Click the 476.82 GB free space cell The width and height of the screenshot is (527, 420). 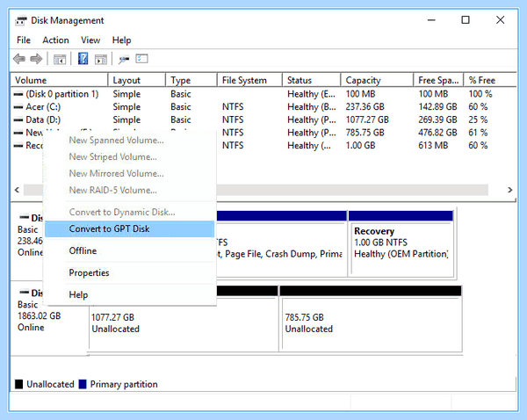(x=437, y=133)
